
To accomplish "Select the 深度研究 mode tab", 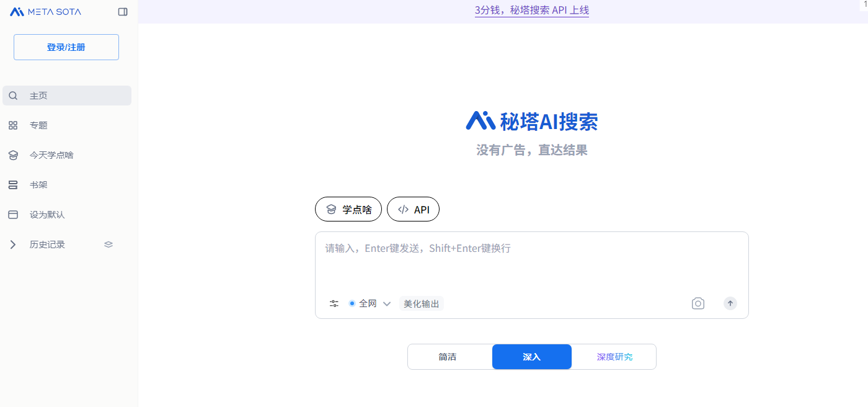I will [x=613, y=356].
